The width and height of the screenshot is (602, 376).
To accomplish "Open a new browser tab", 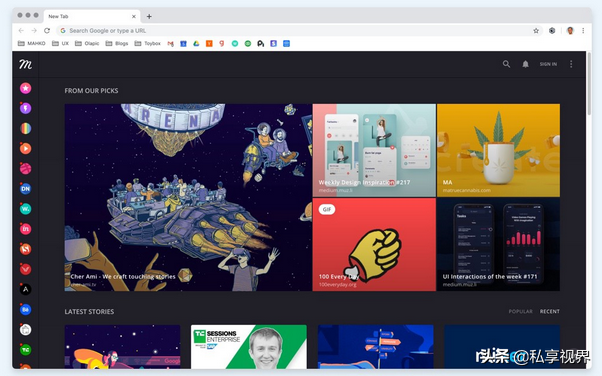I will pos(149,17).
